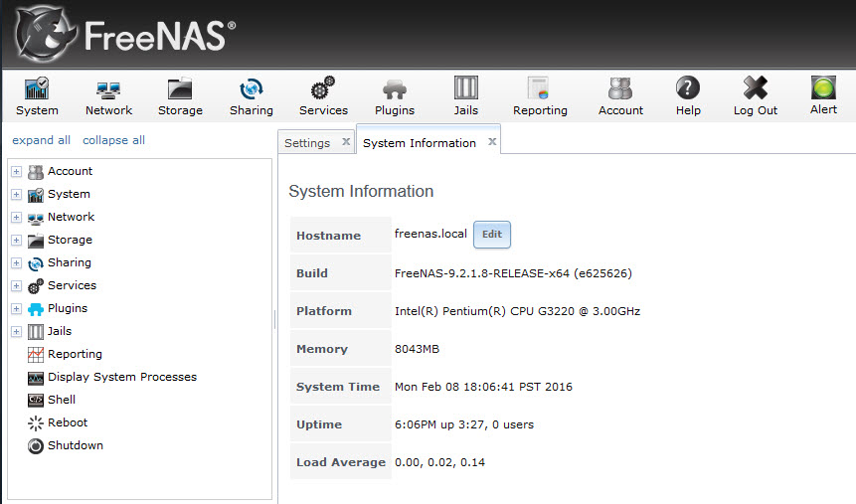Expand the Plugins tree node

coord(16,308)
